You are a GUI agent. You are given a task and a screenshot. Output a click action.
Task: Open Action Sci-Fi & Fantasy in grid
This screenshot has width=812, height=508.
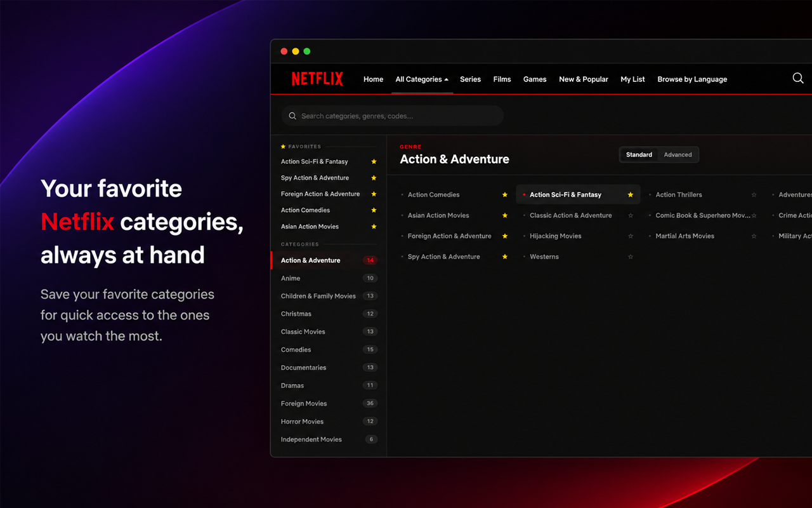(565, 195)
